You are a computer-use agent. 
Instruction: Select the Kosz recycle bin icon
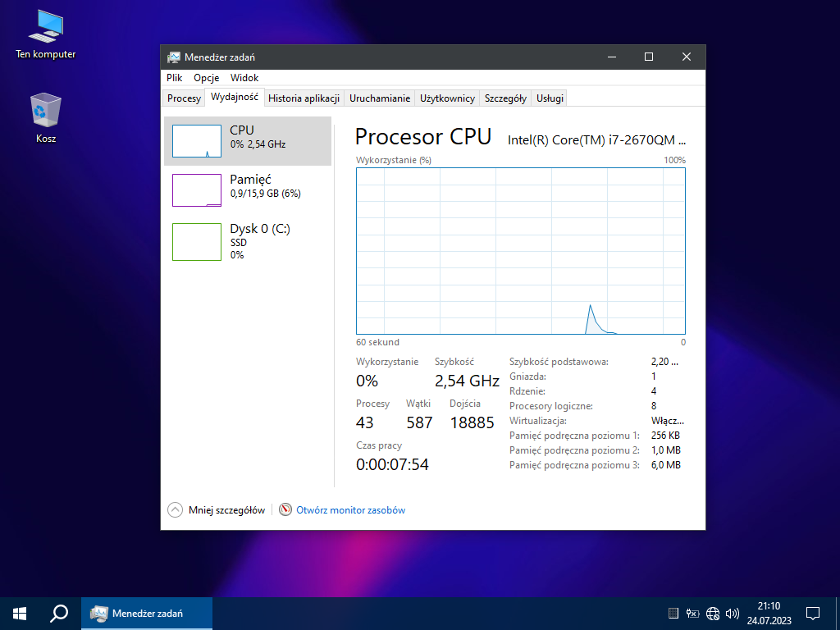pyautogui.click(x=46, y=116)
